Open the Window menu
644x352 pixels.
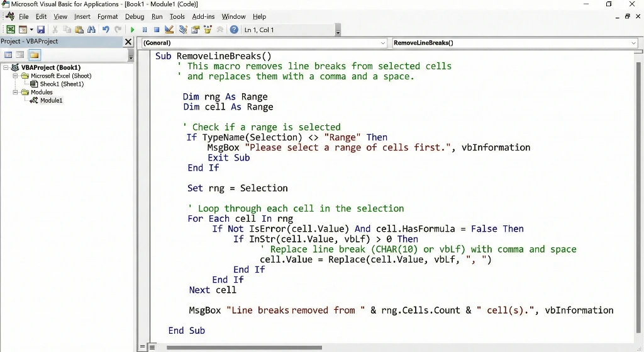coord(234,16)
